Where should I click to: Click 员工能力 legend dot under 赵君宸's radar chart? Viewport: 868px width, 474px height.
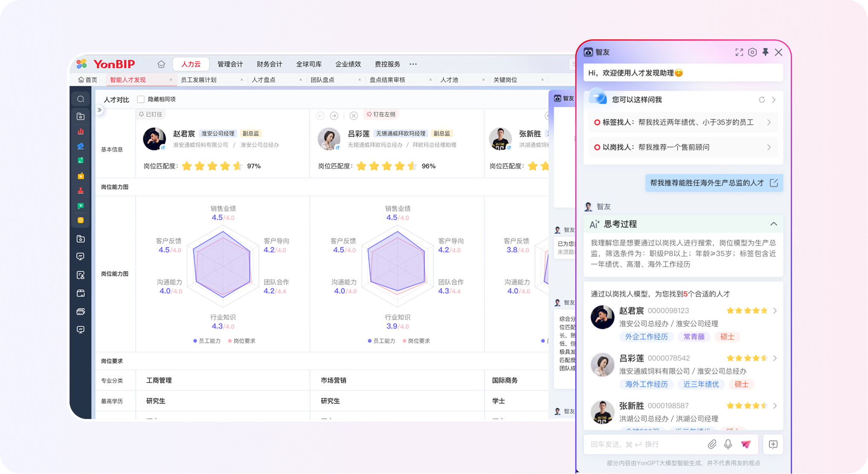click(195, 341)
